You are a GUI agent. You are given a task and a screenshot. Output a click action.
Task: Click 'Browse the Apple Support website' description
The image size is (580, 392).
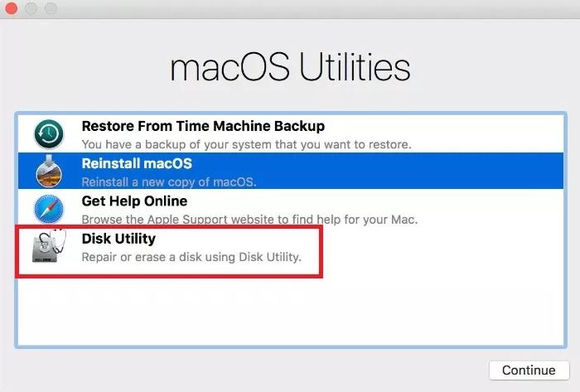coord(249,220)
